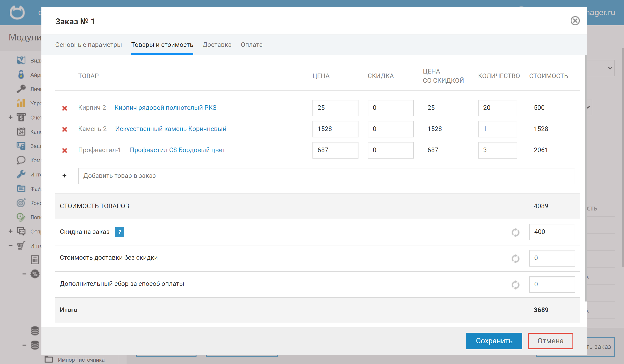Viewport: 624px width, 364px height.
Task: Open the map module icon in sidebar
Action: pos(21,60)
